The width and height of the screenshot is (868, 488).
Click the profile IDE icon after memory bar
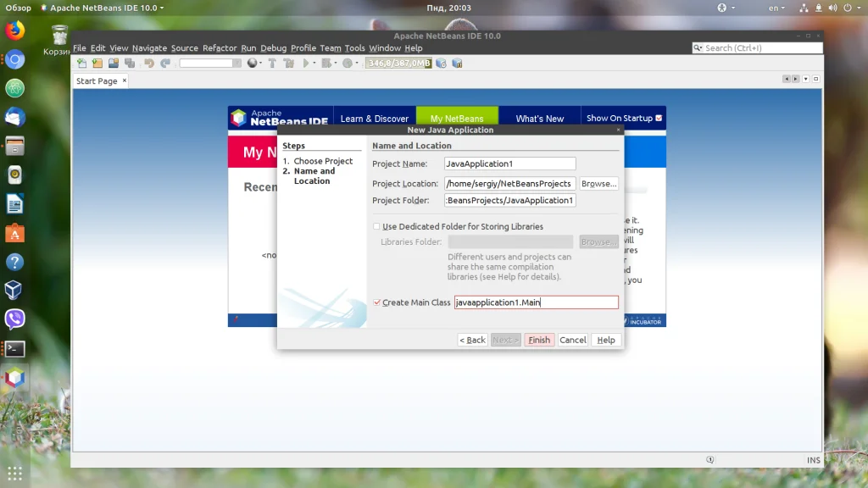[441, 63]
